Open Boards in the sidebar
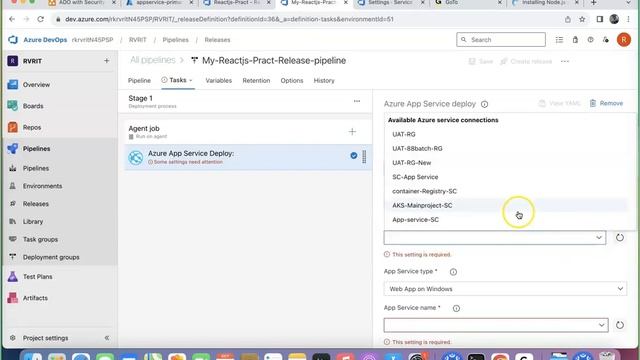 33,106
